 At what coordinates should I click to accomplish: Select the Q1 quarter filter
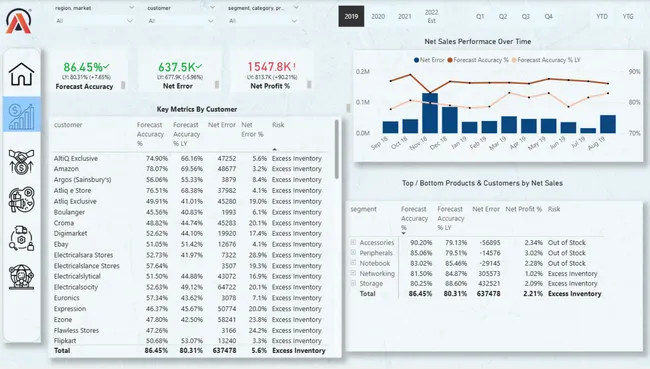pos(480,17)
